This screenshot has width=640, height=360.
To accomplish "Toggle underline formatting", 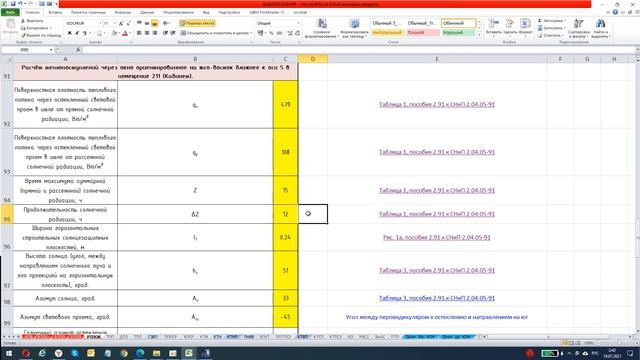I will coord(85,33).
